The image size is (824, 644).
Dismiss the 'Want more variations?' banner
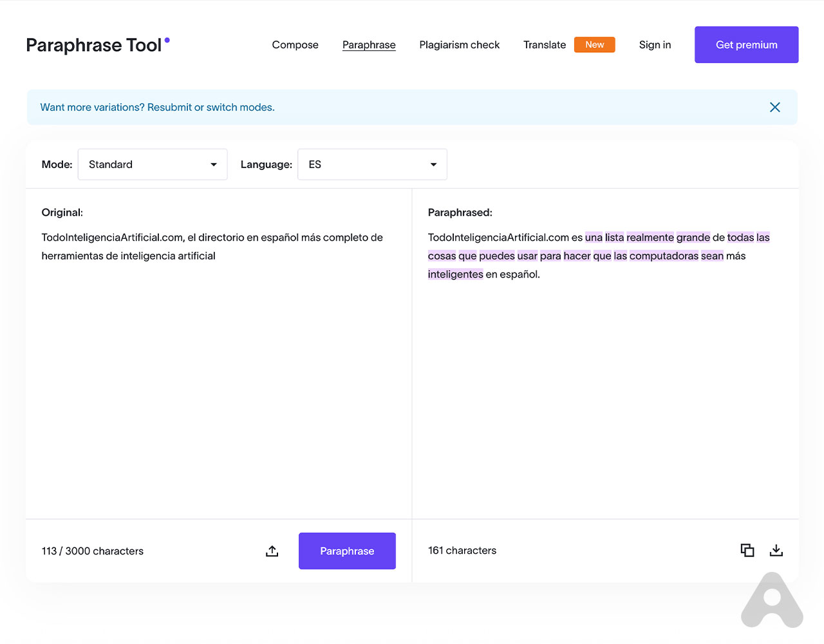pyautogui.click(x=774, y=108)
